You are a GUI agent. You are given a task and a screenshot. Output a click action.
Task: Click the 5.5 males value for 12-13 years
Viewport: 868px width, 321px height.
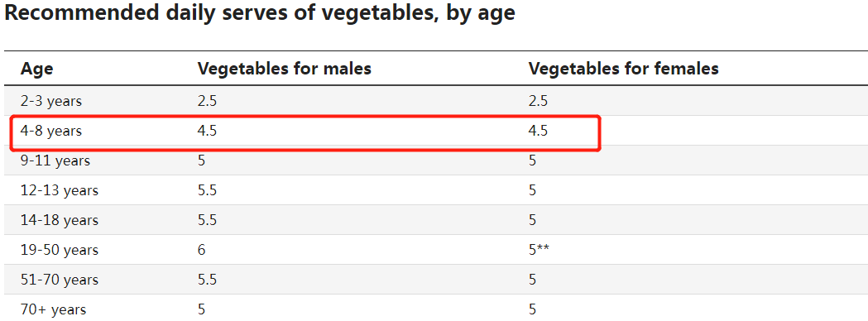pyautogui.click(x=208, y=191)
